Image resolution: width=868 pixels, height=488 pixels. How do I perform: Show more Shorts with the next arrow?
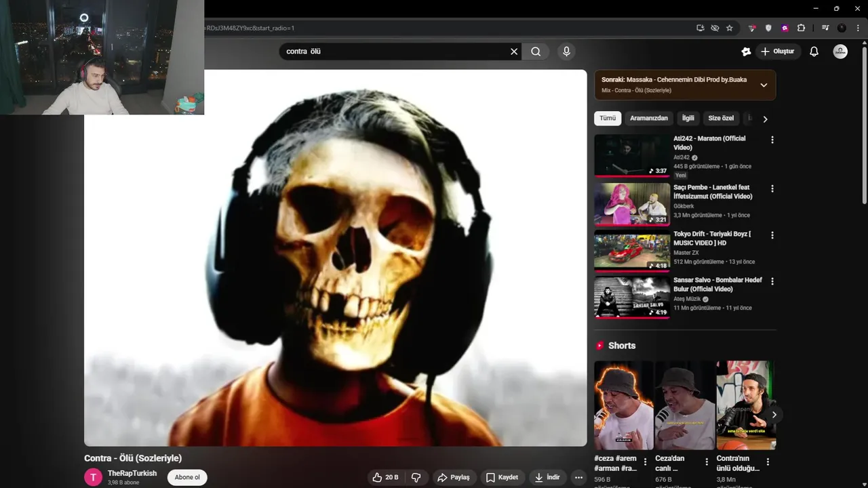[774, 415]
